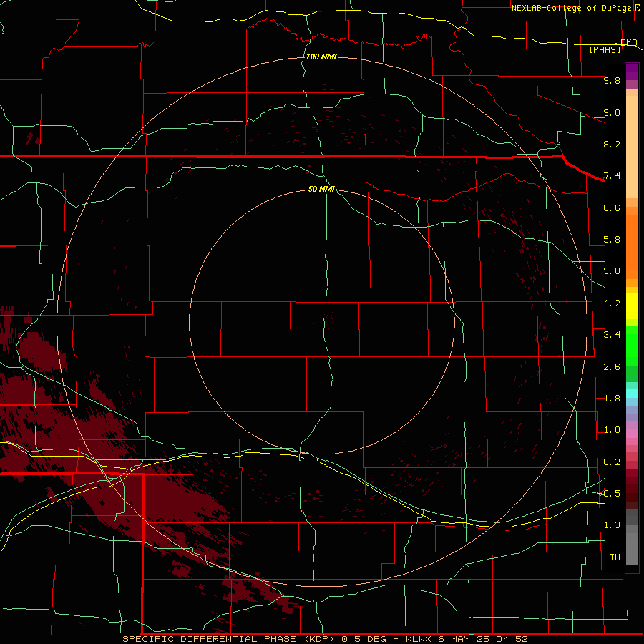Click the "50 NMI" range ring label

click(x=321, y=189)
